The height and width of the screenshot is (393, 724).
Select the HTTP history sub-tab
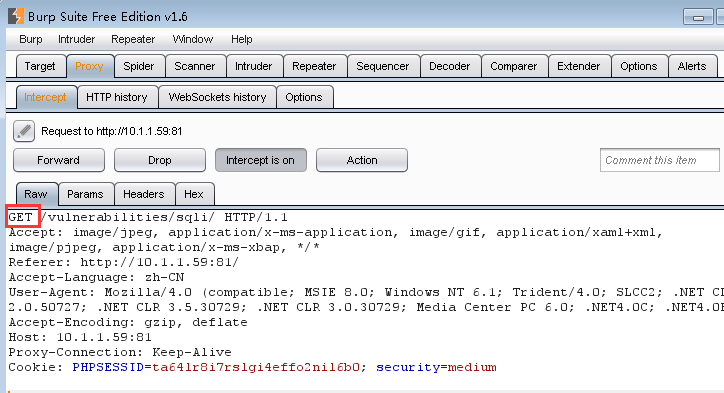tap(117, 97)
